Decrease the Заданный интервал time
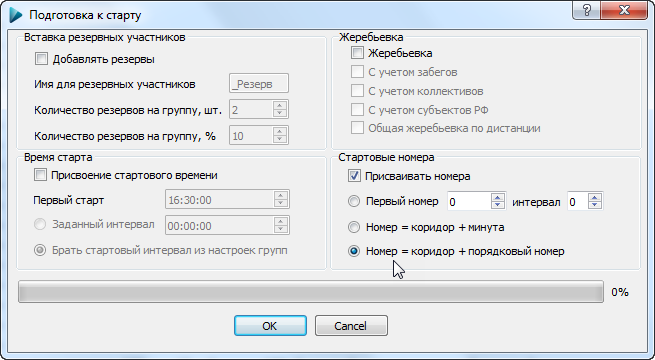655x360 pixels. click(x=281, y=229)
